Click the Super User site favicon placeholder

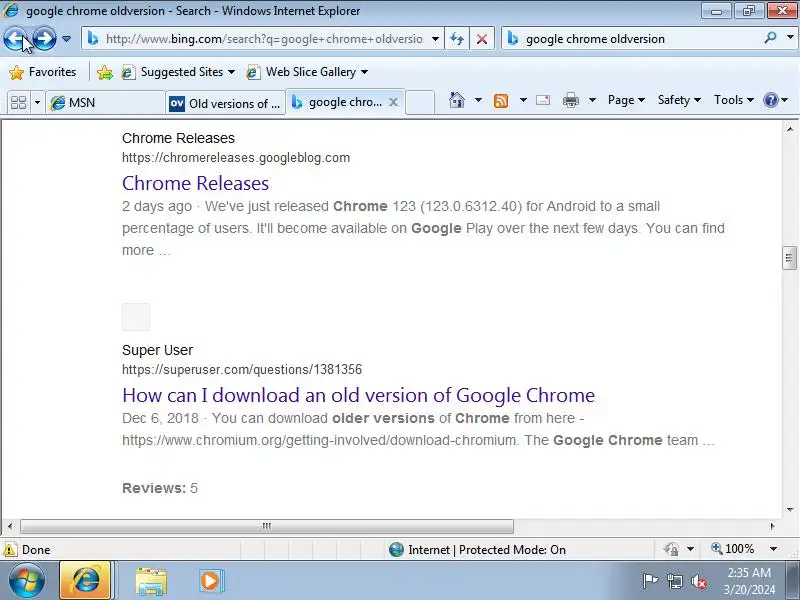(136, 317)
